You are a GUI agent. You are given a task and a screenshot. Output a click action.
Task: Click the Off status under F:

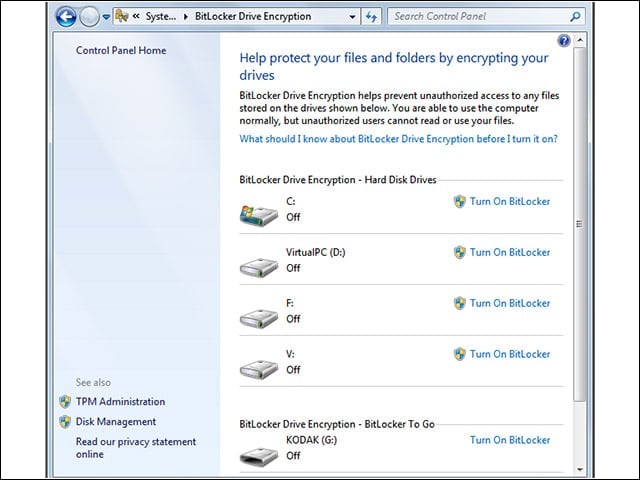pyautogui.click(x=293, y=319)
